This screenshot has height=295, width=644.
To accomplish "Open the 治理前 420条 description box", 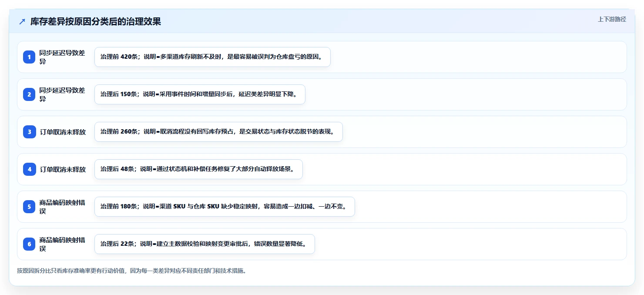I will click(212, 57).
